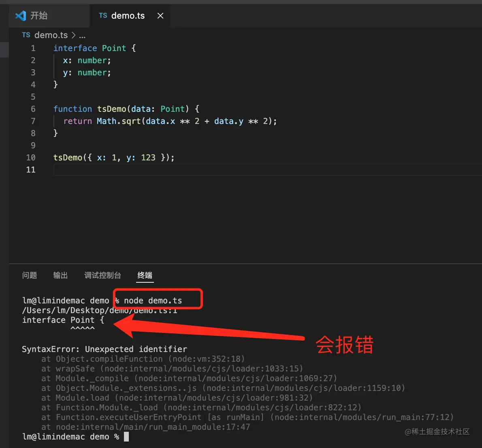Click line number 10 in the gutter

pyautogui.click(x=31, y=158)
